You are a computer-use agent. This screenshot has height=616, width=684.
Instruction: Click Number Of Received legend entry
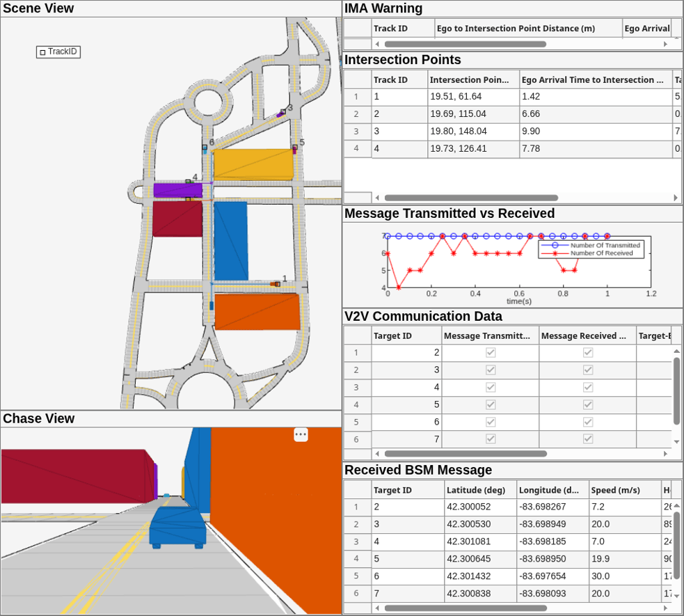pyautogui.click(x=587, y=253)
